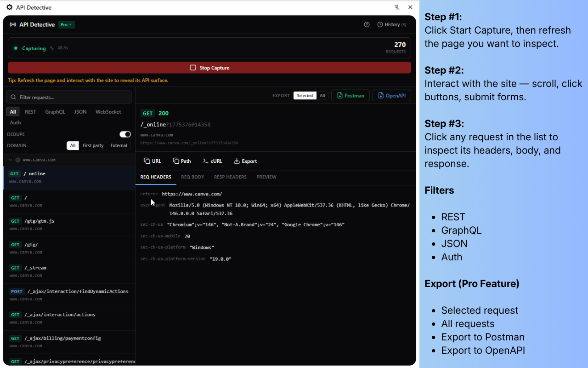Click the sec-ch-ua-platform value "Windows"
The image size is (588, 368).
(x=202, y=247)
